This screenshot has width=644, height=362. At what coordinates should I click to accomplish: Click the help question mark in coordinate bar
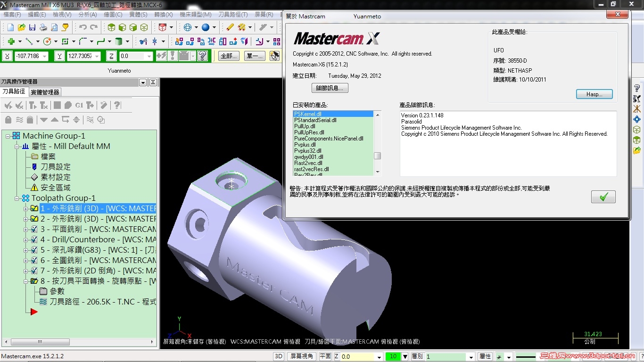tap(203, 56)
